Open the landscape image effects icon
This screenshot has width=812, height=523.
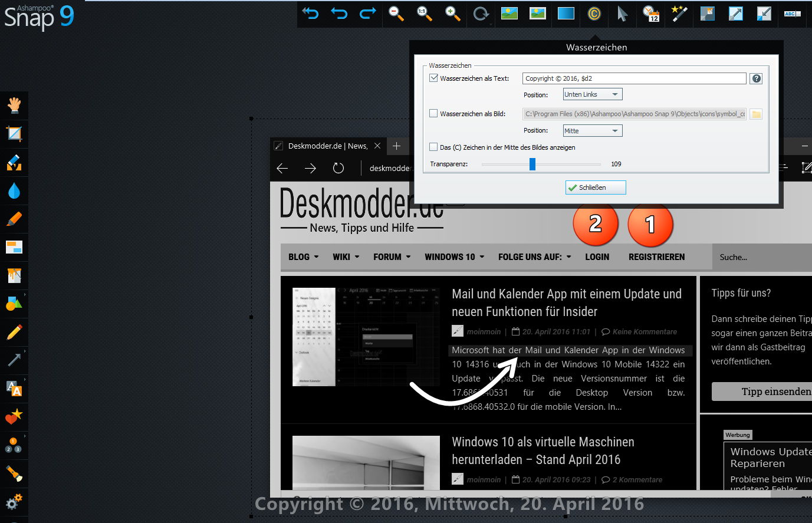509,13
